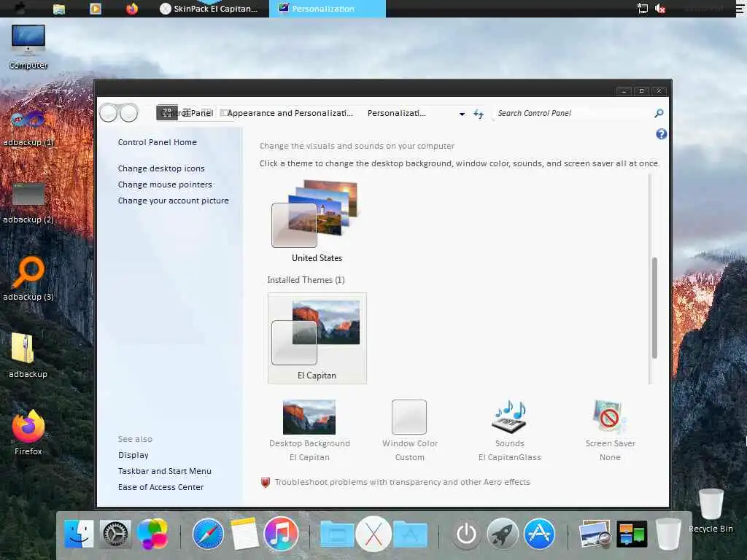Open the trash can in the dock

(668, 534)
